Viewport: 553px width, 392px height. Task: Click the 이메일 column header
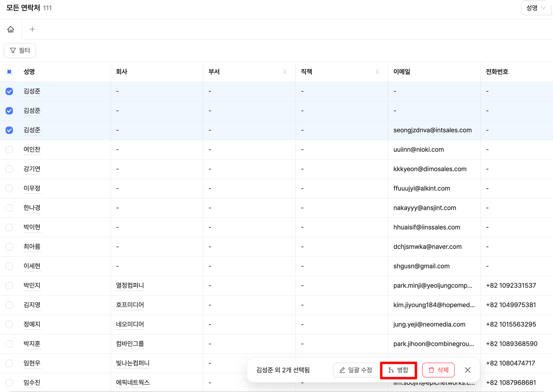tap(402, 72)
